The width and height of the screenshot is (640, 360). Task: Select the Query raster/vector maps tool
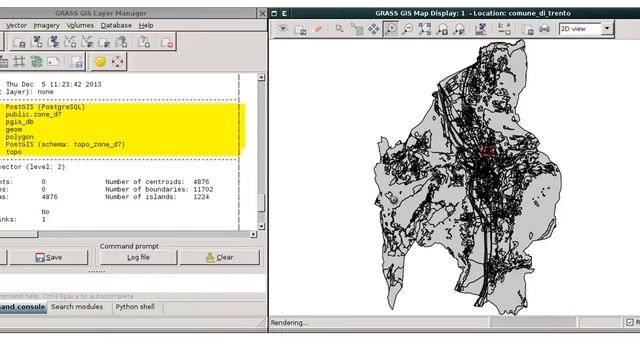(356, 29)
